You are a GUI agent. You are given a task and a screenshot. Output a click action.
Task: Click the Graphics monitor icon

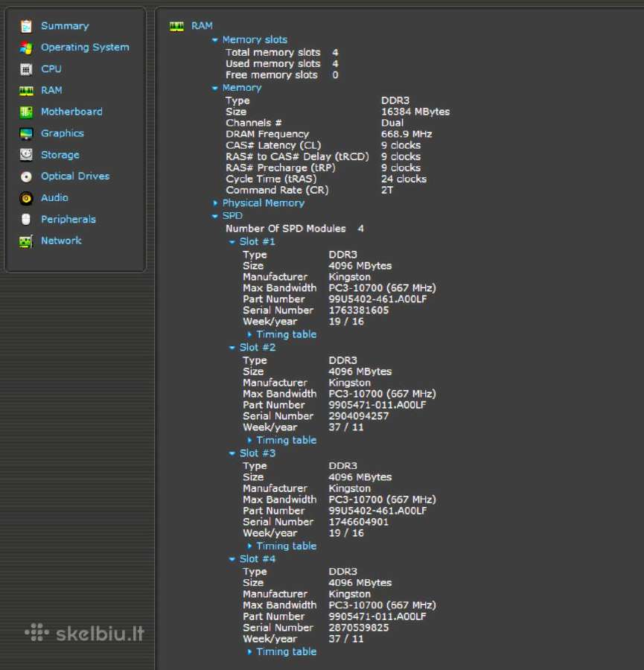coord(26,134)
